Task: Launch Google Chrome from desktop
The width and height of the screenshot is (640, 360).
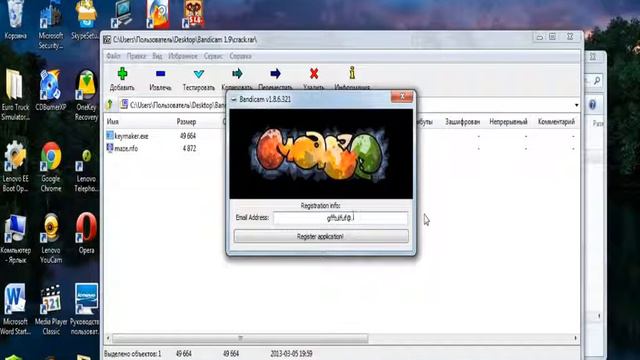Action: click(x=51, y=167)
